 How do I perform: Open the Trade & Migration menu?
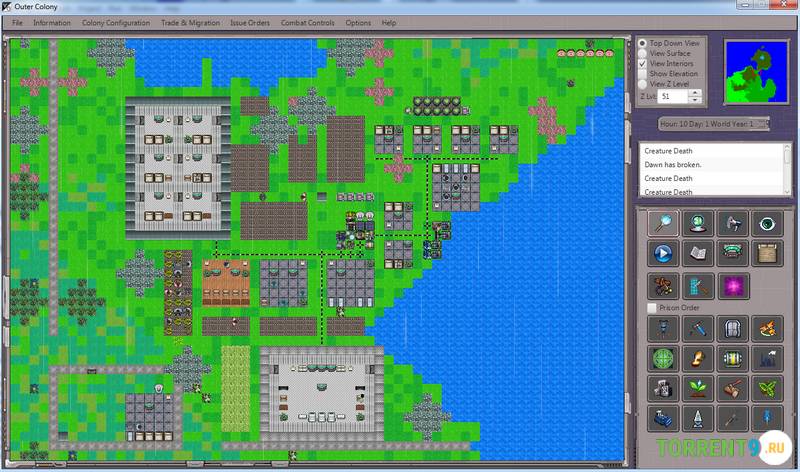pyautogui.click(x=191, y=22)
